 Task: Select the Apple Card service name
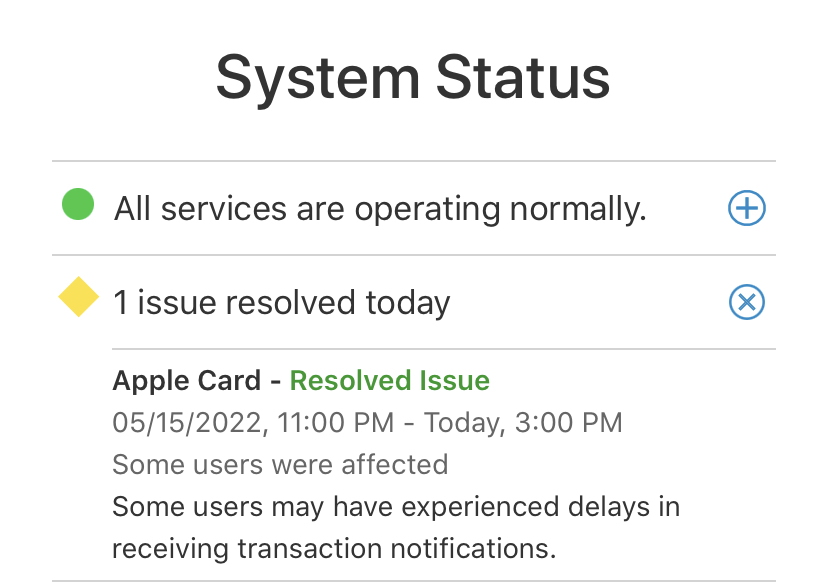click(x=187, y=381)
